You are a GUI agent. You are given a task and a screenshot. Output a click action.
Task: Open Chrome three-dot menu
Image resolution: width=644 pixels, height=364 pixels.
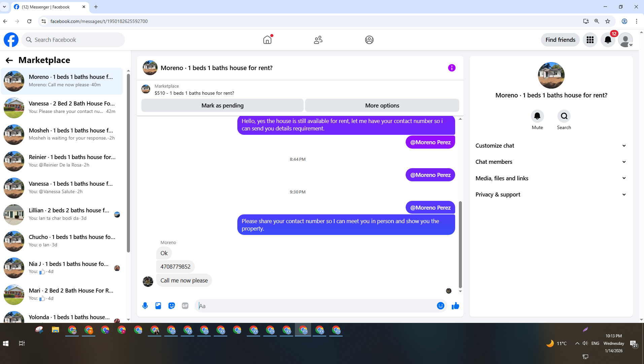pyautogui.click(x=637, y=21)
